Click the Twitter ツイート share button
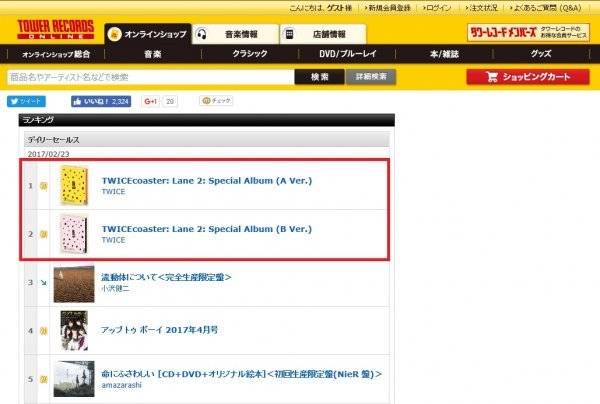600x404 pixels. coord(26,101)
